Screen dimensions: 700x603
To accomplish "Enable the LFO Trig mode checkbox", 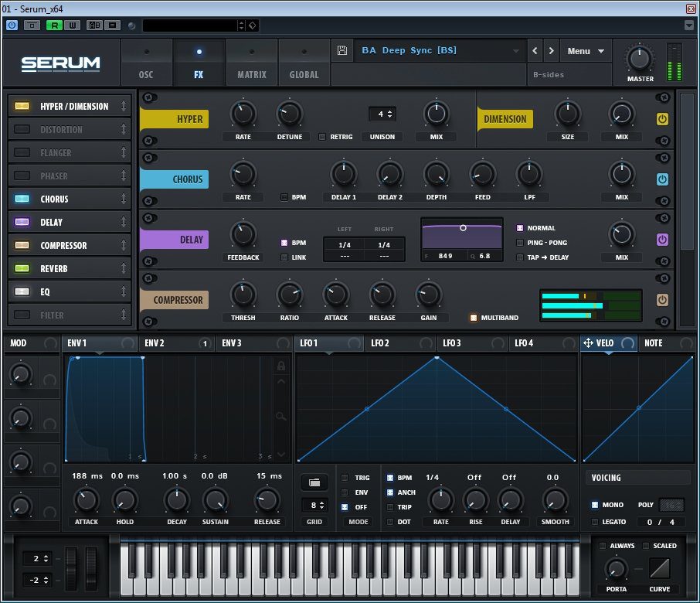I will click(345, 478).
